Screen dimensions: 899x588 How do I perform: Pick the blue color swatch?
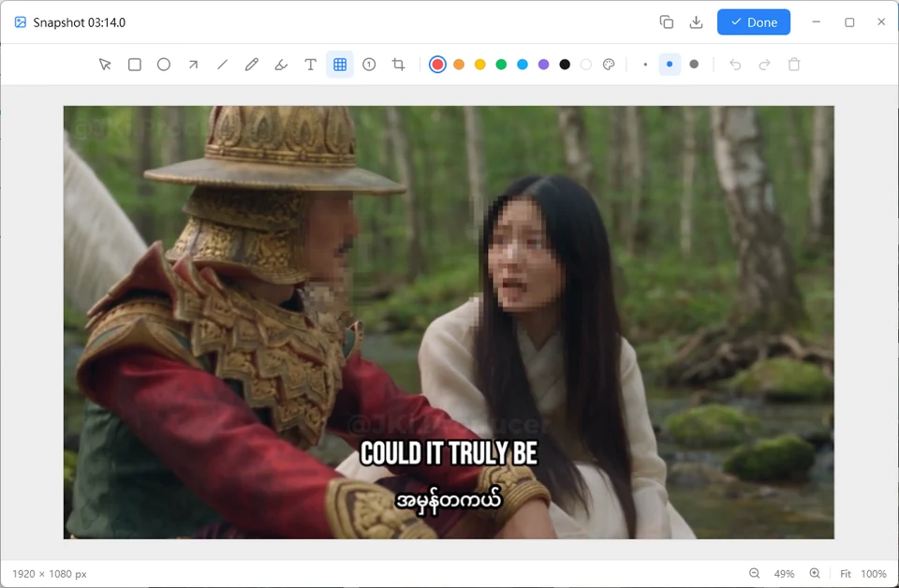(523, 65)
